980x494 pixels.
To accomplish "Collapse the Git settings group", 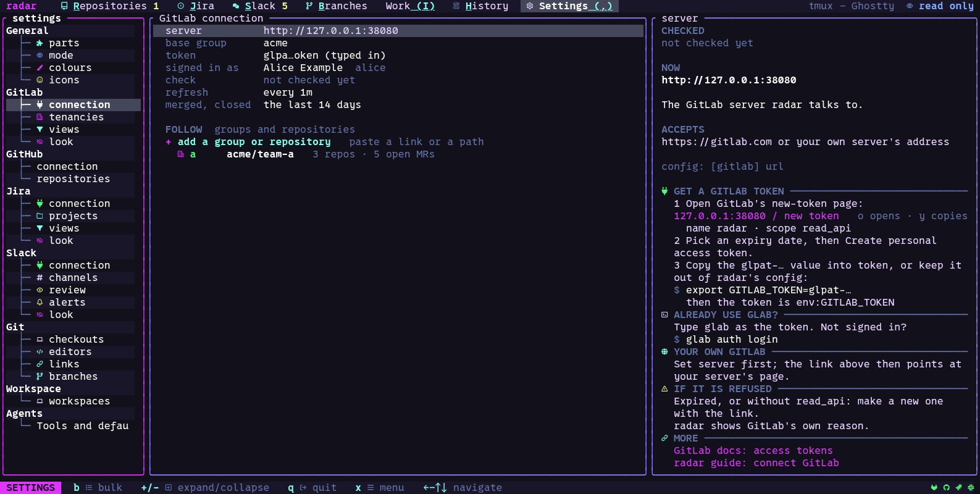I will pyautogui.click(x=15, y=327).
